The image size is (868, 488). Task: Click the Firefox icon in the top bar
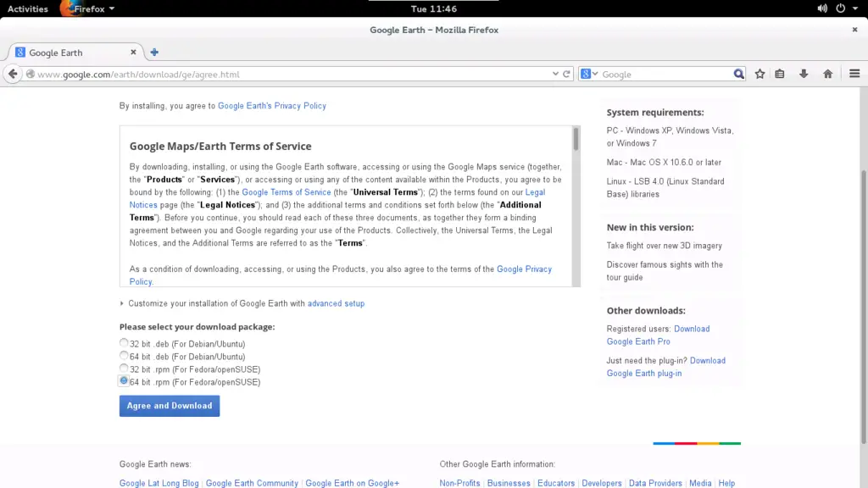pos(67,8)
